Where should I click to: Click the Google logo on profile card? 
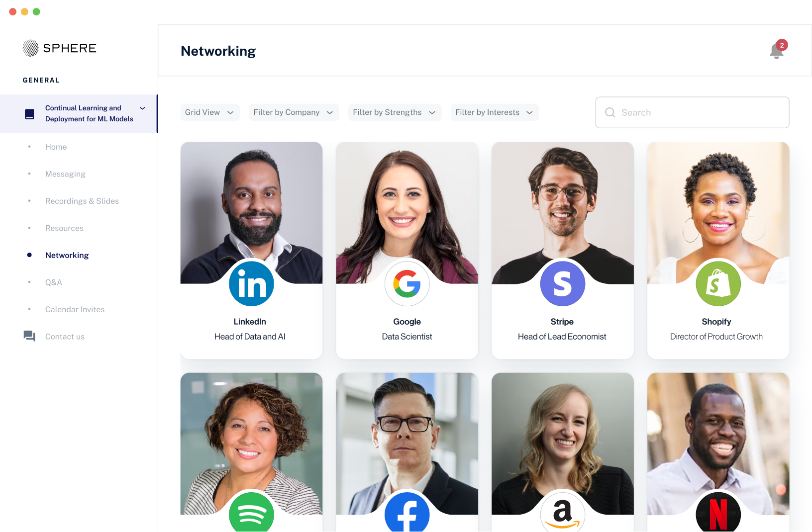(x=407, y=284)
